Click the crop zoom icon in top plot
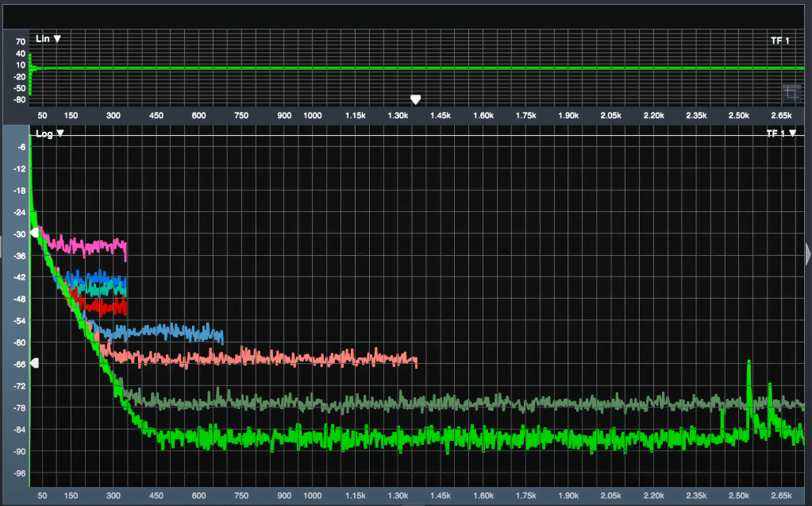812x506 pixels. pos(791,93)
